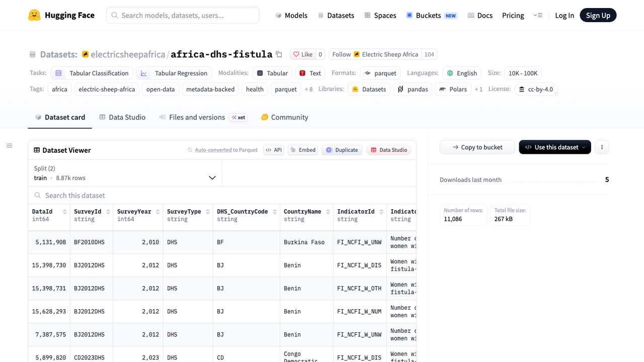Viewport: 644px width, 362px height.
Task: Open the Data Studio tab
Action: (122, 117)
